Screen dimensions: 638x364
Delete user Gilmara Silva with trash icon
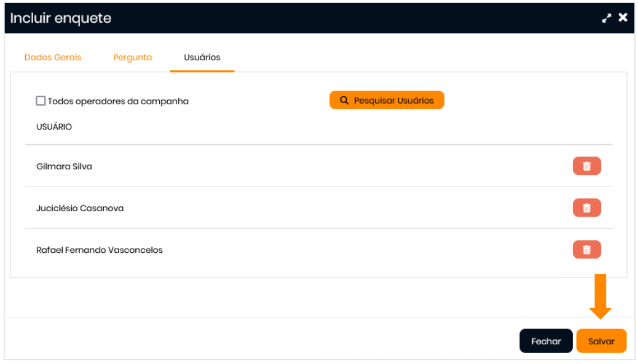click(586, 166)
